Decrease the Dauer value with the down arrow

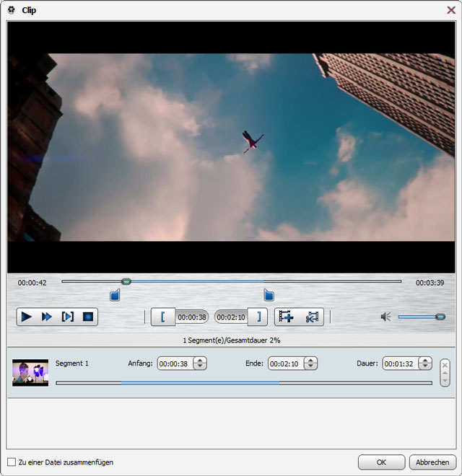(425, 366)
